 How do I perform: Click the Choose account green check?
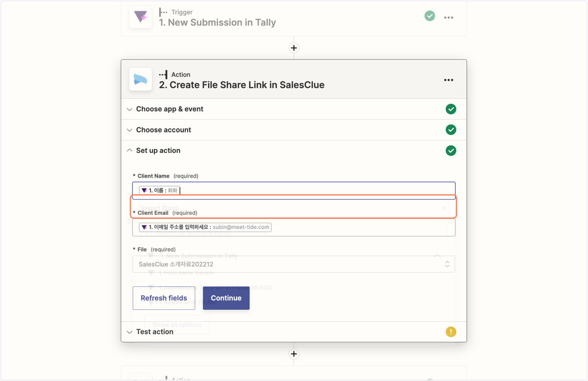[x=451, y=130]
